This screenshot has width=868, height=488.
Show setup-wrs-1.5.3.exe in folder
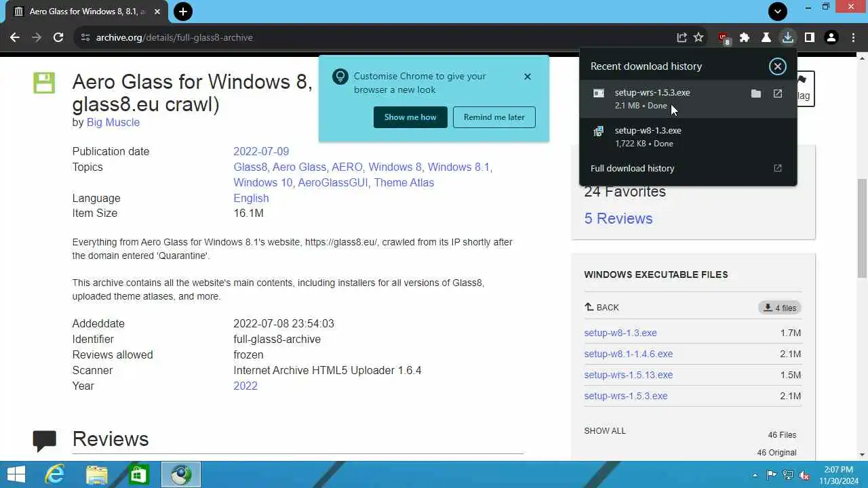[x=756, y=94]
